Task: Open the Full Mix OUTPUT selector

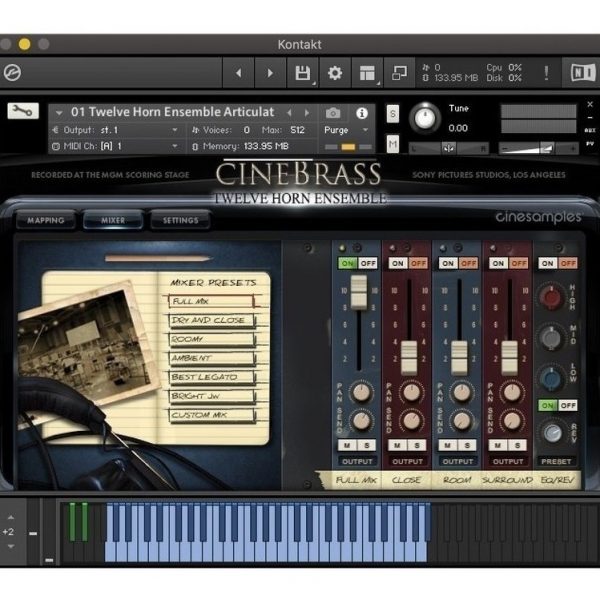Action: pos(357,461)
